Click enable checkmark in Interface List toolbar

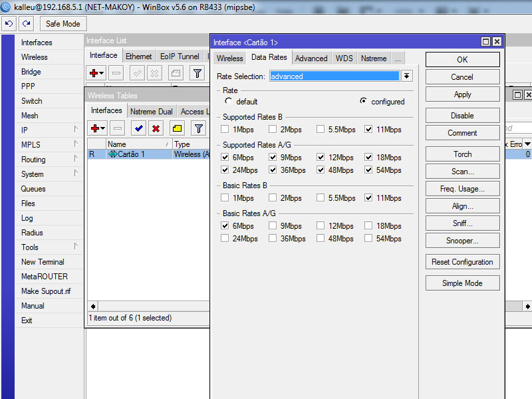138,73
